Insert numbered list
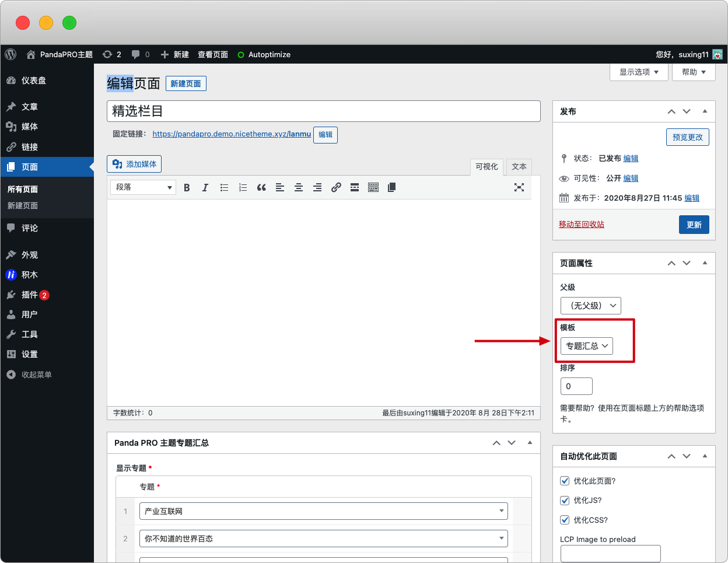 tap(243, 187)
